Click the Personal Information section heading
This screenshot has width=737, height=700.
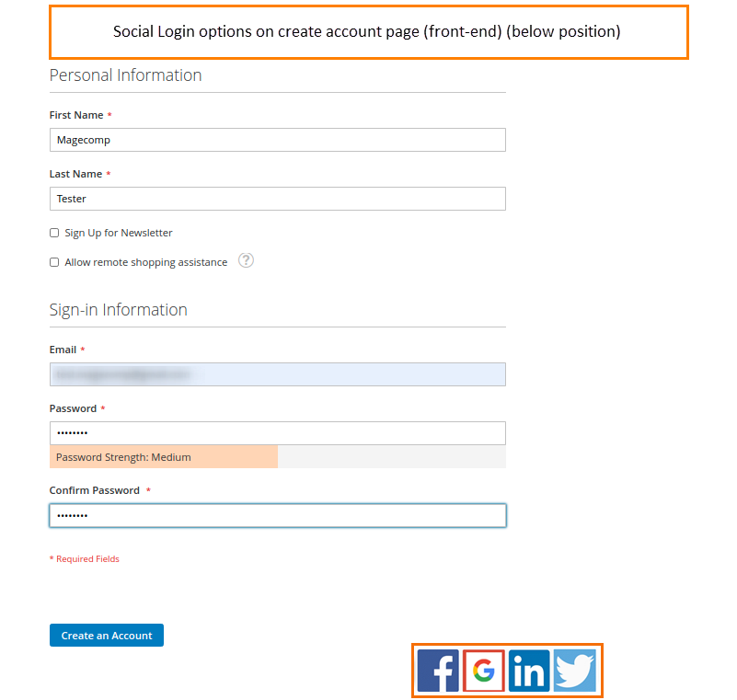tap(125, 75)
